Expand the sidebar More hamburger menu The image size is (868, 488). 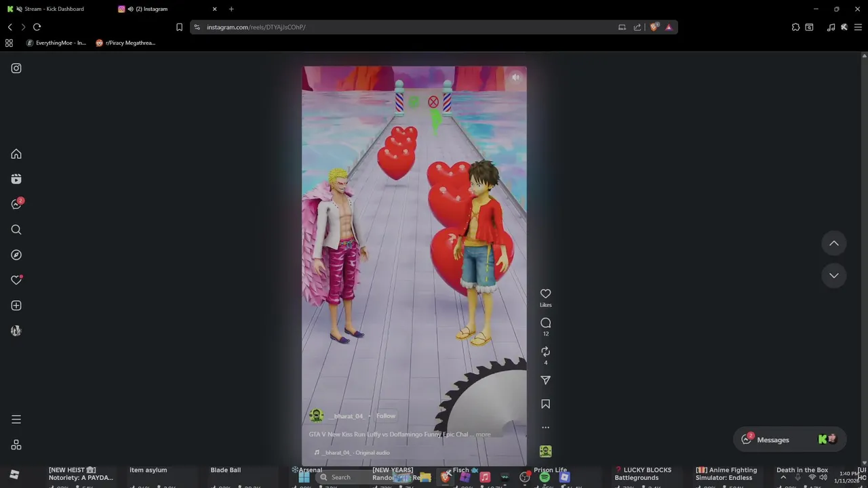click(x=16, y=420)
